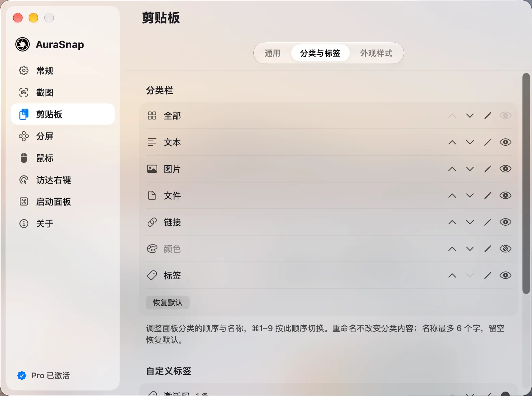Move 图片 category up with chevron
Image resolution: width=532 pixels, height=396 pixels.
pyautogui.click(x=452, y=169)
